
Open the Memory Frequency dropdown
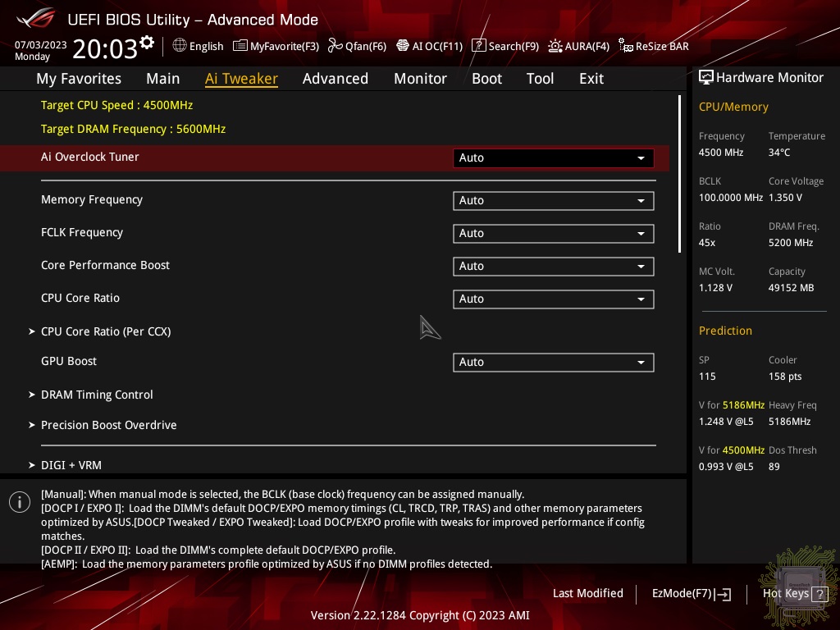coord(553,200)
